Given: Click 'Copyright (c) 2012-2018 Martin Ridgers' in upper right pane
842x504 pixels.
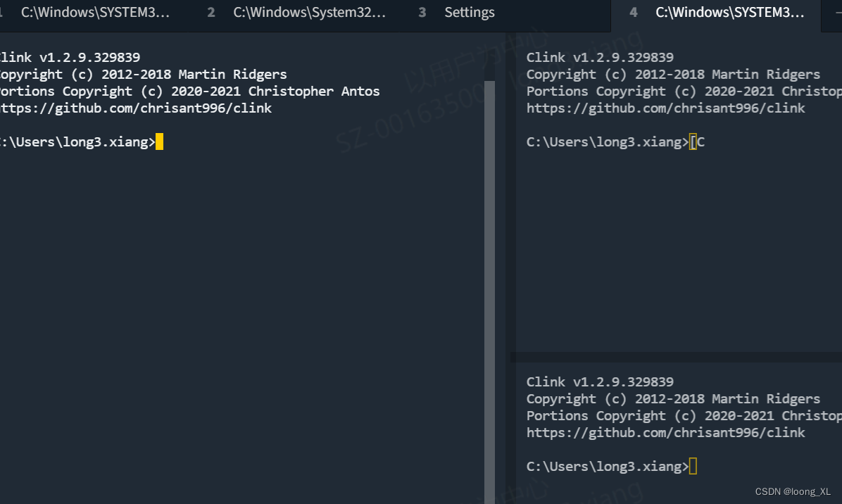Looking at the screenshot, I should pos(673,74).
